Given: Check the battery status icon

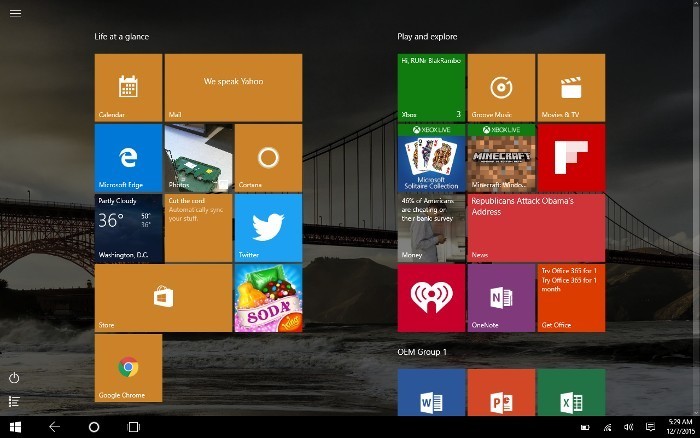Looking at the screenshot, I should 585,428.
